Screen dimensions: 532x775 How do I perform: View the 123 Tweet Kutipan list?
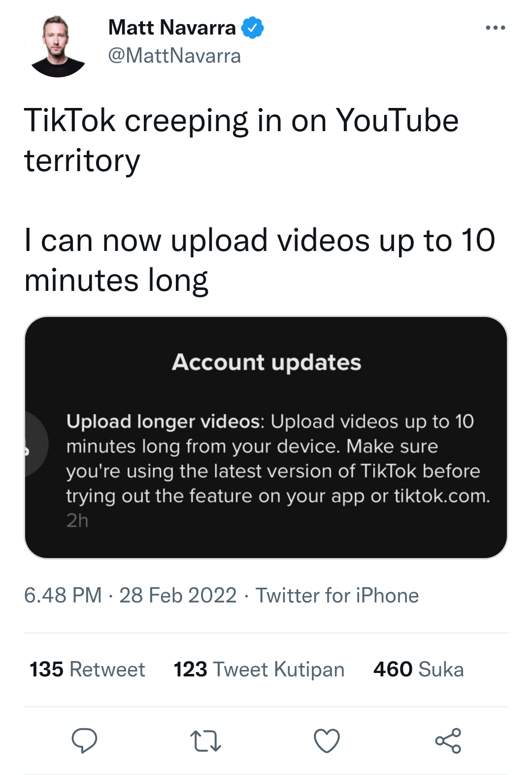pyautogui.click(x=259, y=669)
